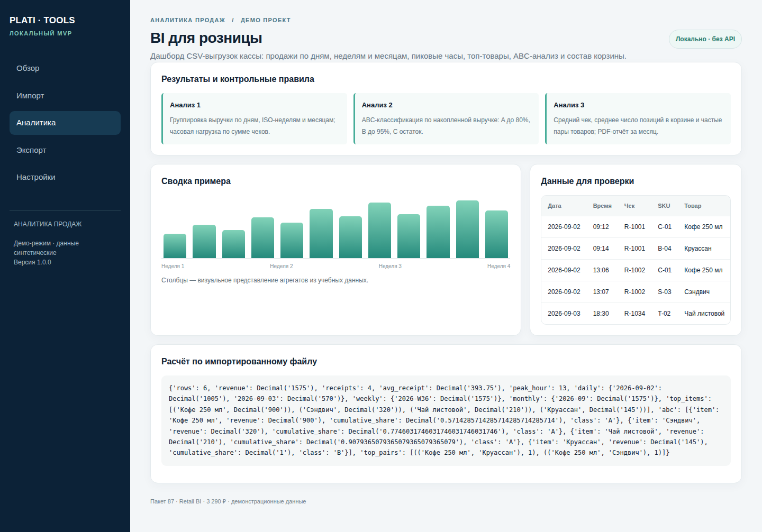The image size is (762, 532).
Task: Click the 'Результаты и контрольные правила' heading
Action: [238, 79]
